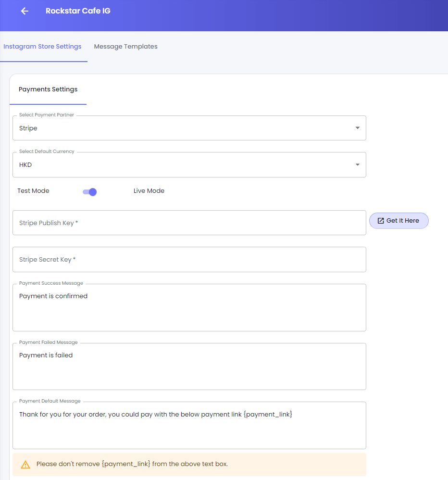
Task: Click the Test Mode label
Action: point(33,191)
